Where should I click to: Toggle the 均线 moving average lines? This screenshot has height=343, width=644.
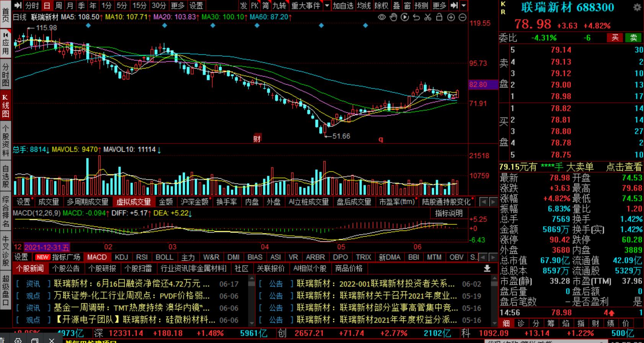pos(364,5)
